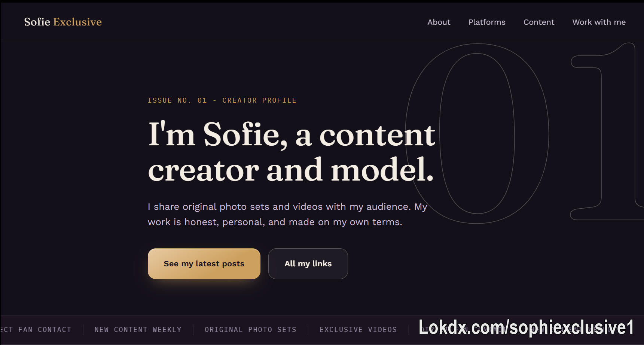Click EXCLUSIVE VIDEOS ticker item
Image resolution: width=644 pixels, height=345 pixels.
point(358,330)
